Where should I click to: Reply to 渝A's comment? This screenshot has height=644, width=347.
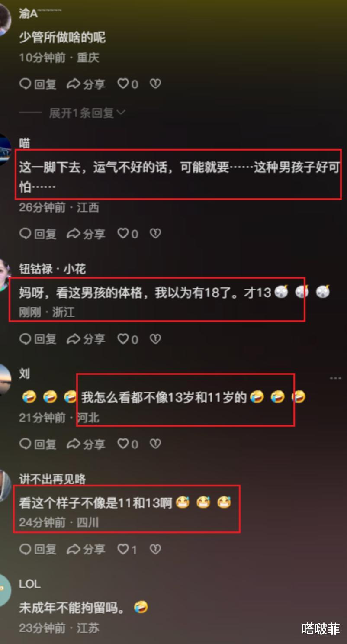click(x=38, y=84)
